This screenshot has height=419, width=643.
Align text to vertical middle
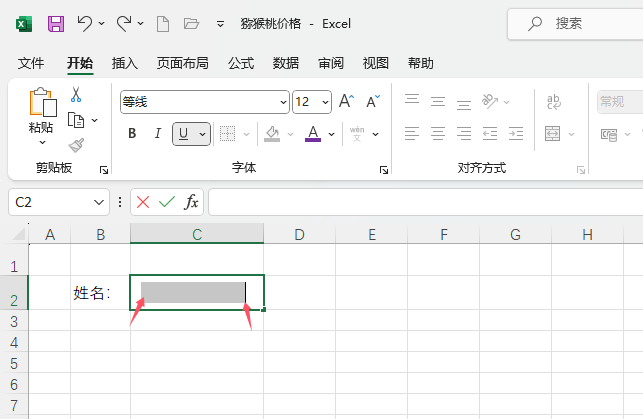point(438,101)
